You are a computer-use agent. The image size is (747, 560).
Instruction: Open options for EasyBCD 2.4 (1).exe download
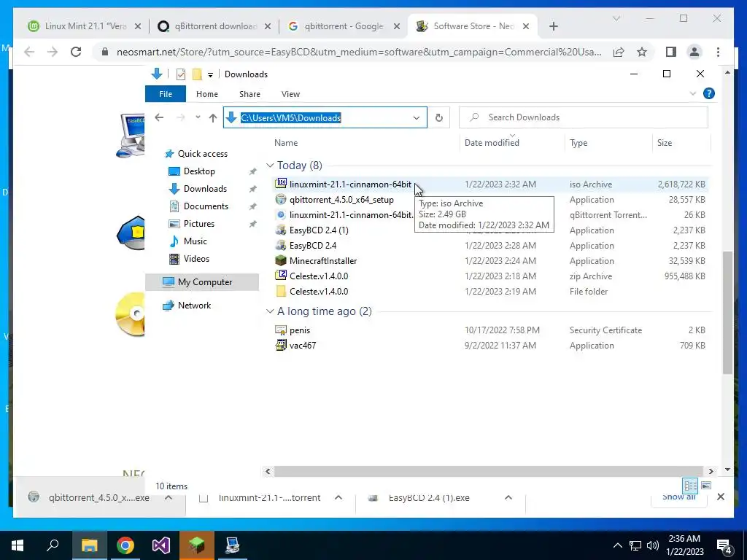(x=508, y=497)
